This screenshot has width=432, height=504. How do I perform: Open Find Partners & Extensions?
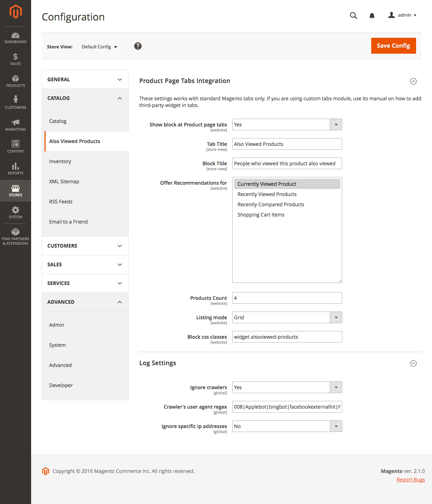click(16, 237)
